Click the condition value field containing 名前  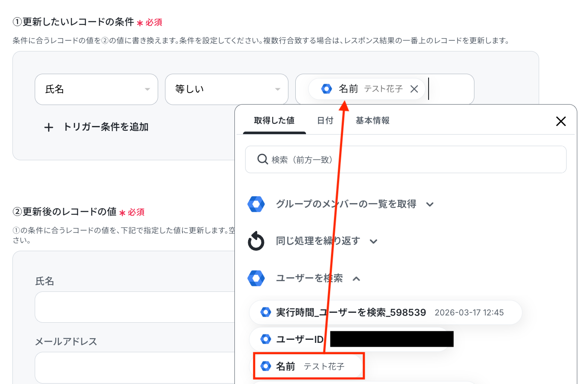point(385,89)
